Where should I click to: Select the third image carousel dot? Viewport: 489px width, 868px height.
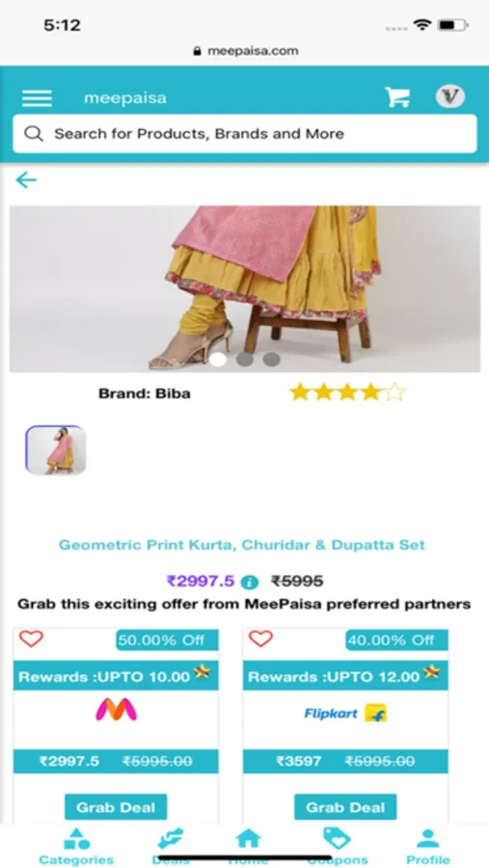click(x=271, y=360)
